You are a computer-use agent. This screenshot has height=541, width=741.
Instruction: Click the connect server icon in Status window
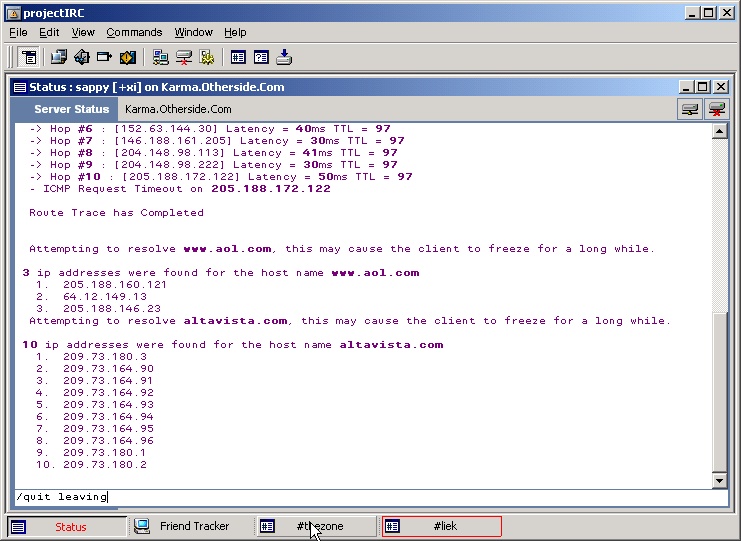pyautogui.click(x=690, y=109)
